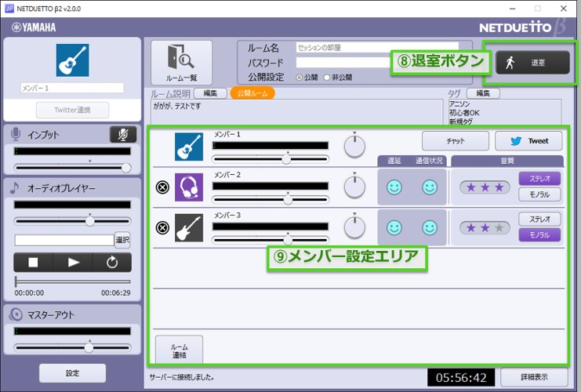Click メンバー2 latency smiley face
This screenshot has width=581, height=392.
tap(394, 187)
